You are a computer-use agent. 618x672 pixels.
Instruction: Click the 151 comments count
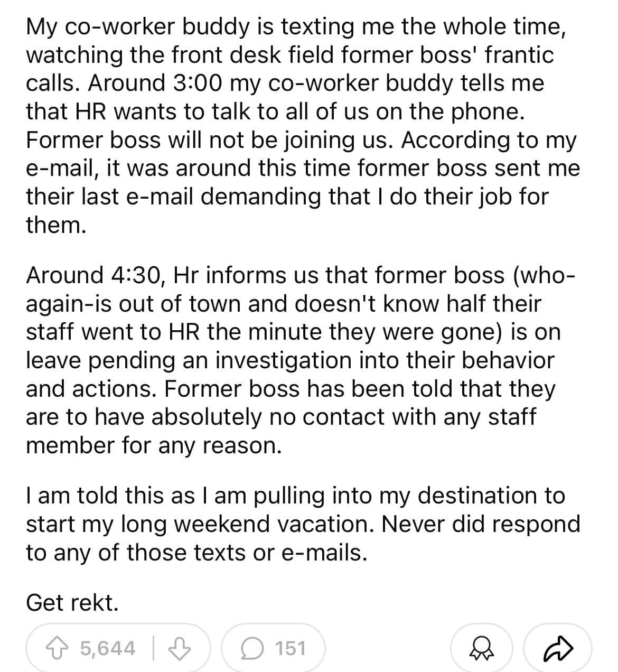tap(291, 648)
